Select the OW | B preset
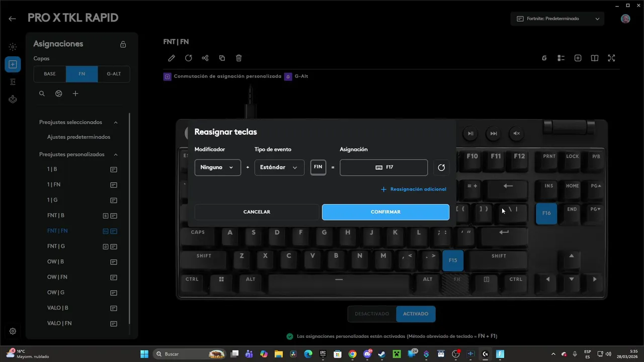This screenshot has width=644, height=362. (55, 262)
